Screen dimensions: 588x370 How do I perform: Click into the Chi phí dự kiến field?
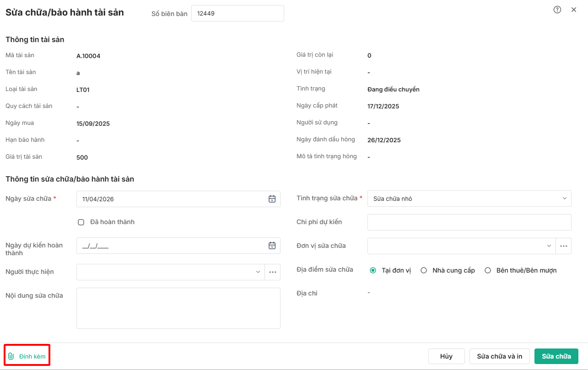469,222
